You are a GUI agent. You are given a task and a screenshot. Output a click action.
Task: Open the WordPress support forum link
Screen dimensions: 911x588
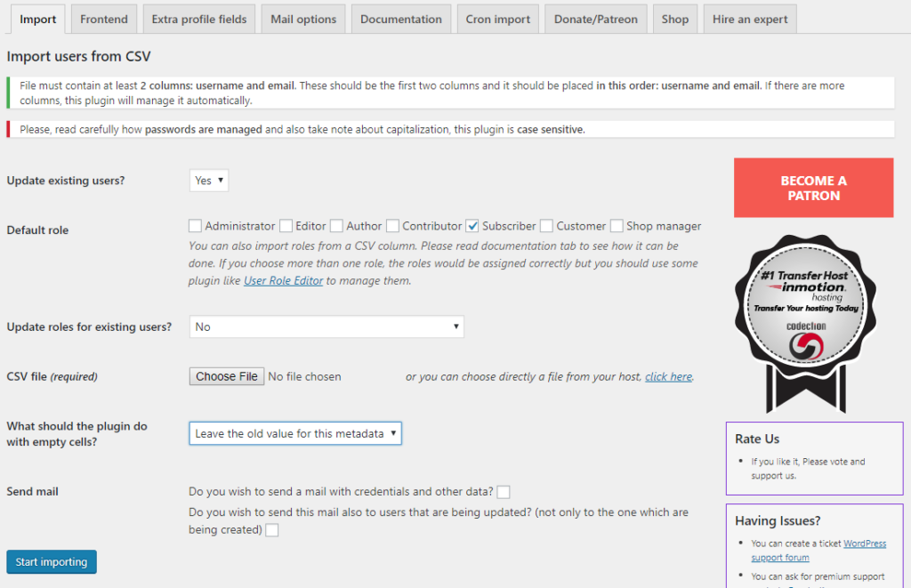[x=818, y=551]
